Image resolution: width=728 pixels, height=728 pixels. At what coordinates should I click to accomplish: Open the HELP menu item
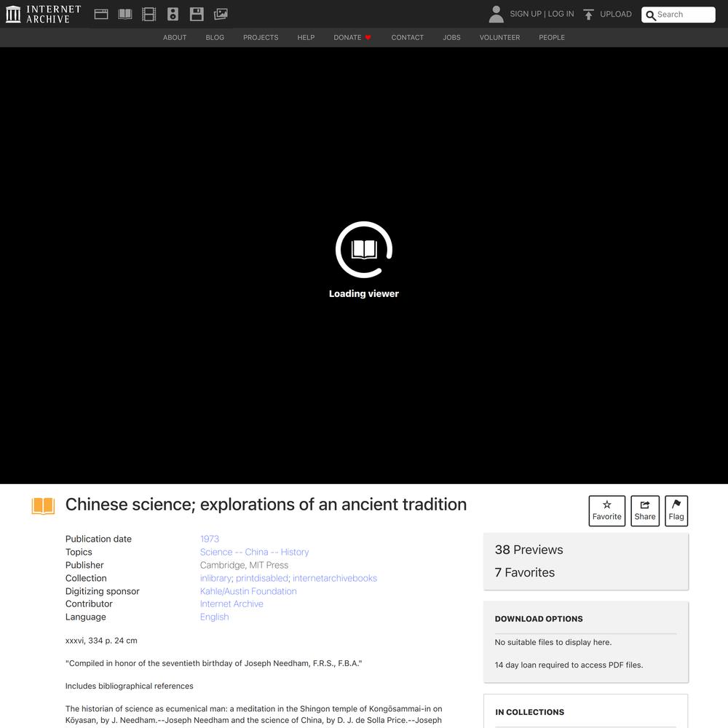coord(306,38)
